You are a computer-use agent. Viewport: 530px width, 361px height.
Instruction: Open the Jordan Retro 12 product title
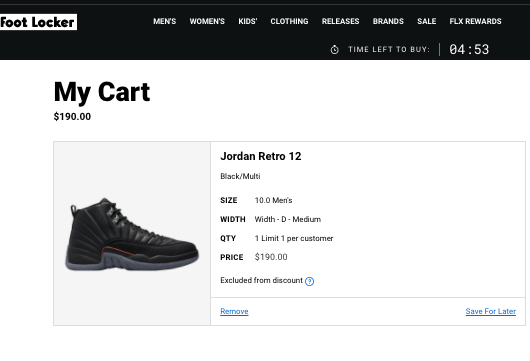(x=261, y=156)
